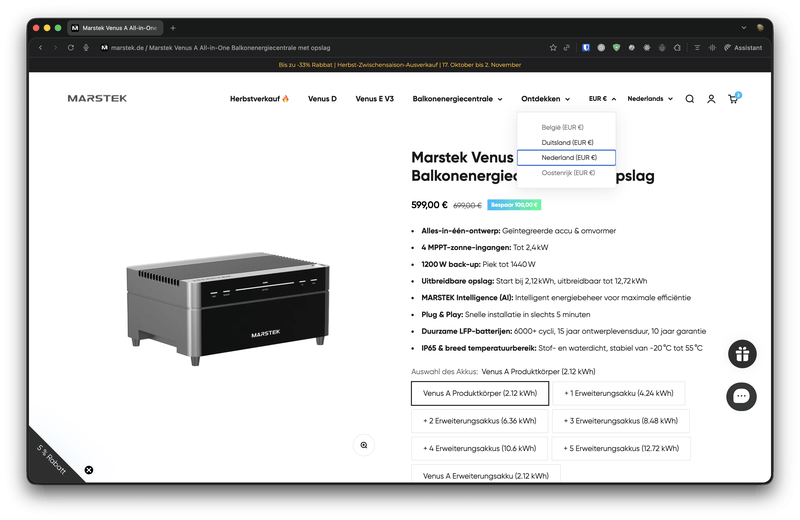Choose Oostenrijk (EUR €) from the list
The height and width of the screenshot is (520, 800).
point(566,173)
